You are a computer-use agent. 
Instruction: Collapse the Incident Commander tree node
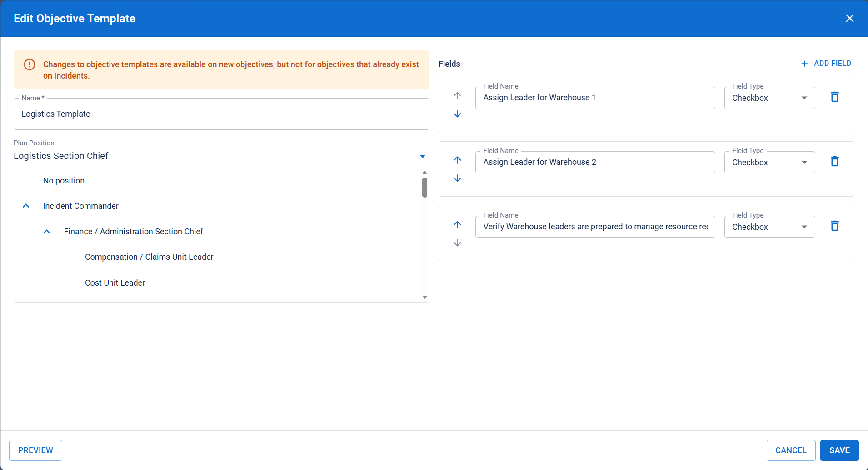pos(26,206)
